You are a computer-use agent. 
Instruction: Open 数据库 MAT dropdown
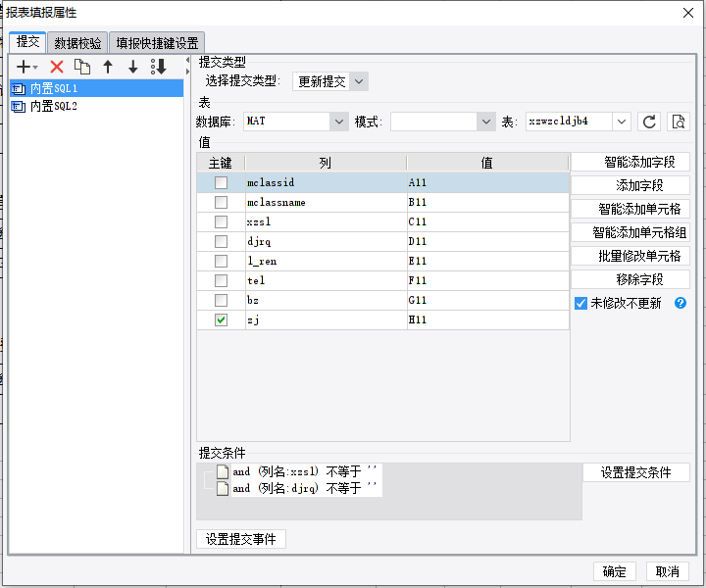339,122
